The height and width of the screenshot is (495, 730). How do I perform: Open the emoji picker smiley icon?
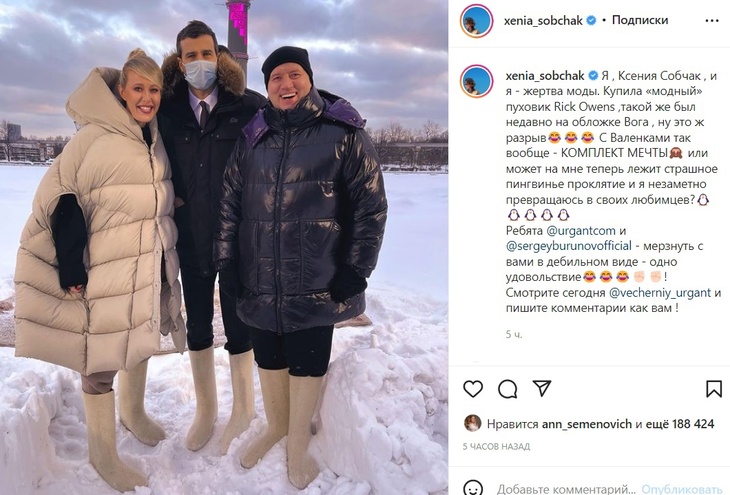[x=473, y=488]
